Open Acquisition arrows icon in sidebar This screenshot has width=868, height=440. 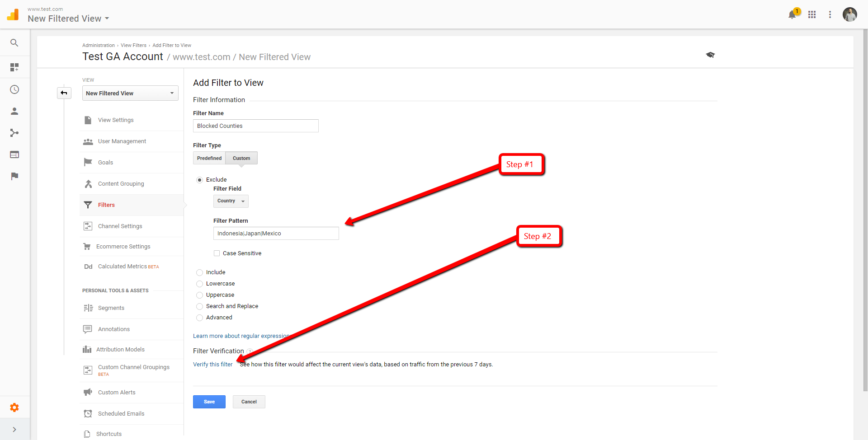[x=14, y=133]
